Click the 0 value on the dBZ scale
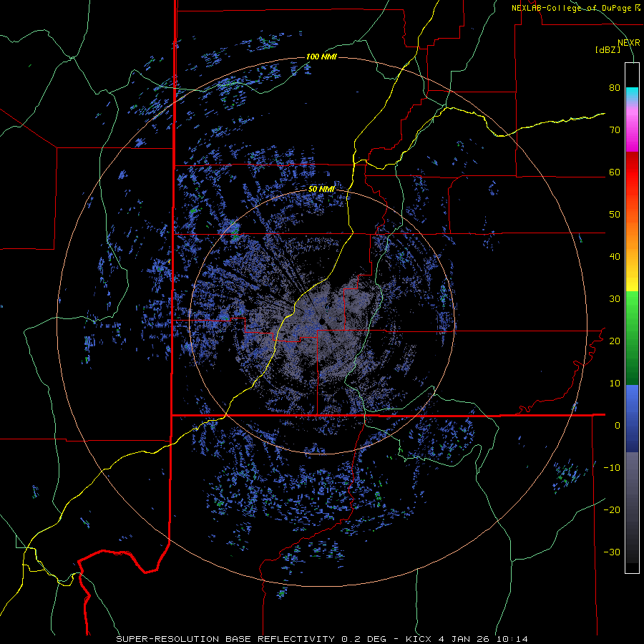 click(x=618, y=426)
